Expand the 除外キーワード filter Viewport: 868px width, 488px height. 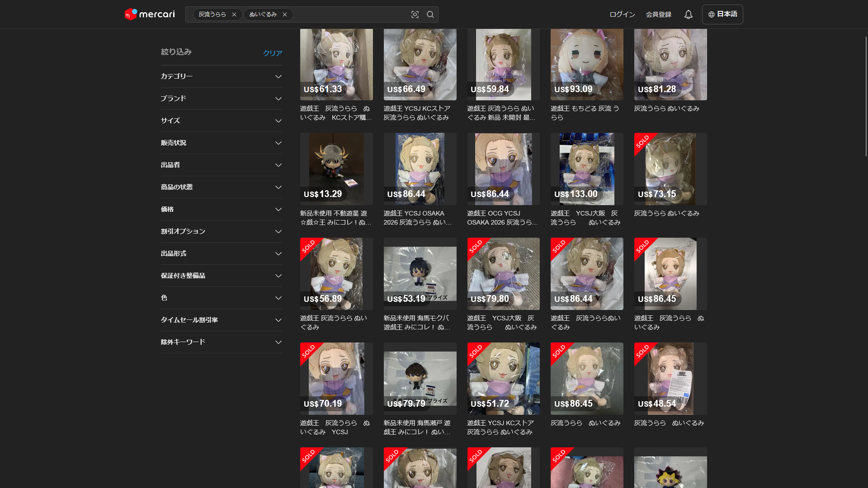222,342
